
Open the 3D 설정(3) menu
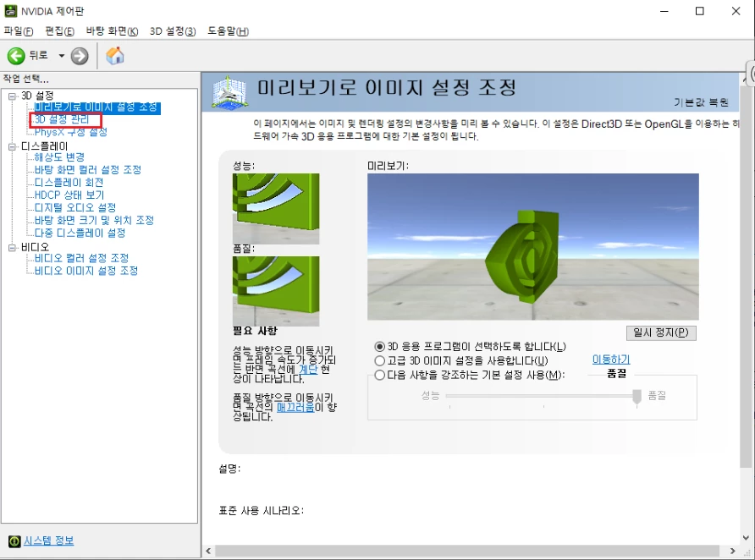(x=173, y=31)
